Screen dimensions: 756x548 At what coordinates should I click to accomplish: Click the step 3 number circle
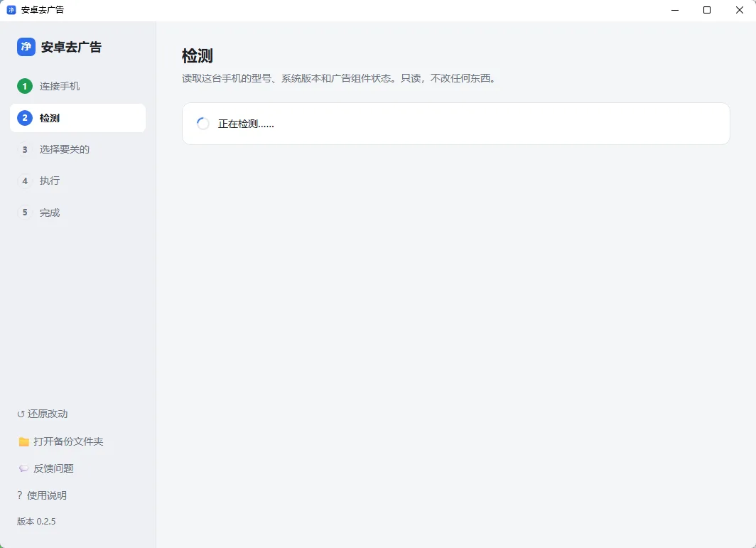click(25, 149)
